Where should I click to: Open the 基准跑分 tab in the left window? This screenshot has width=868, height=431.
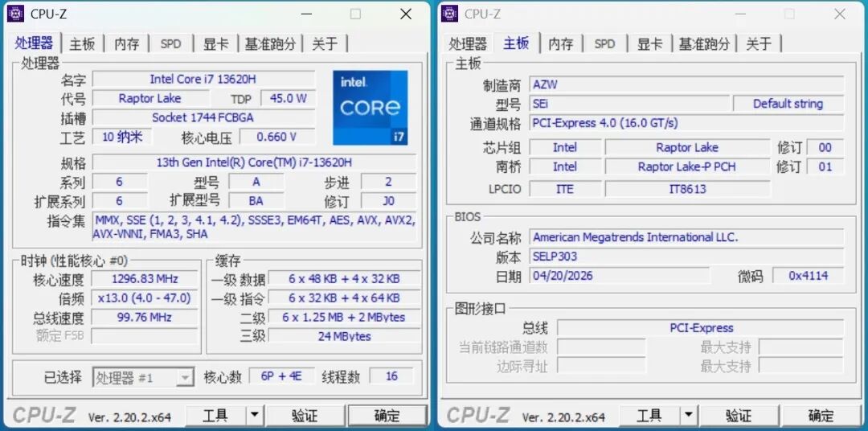point(270,43)
